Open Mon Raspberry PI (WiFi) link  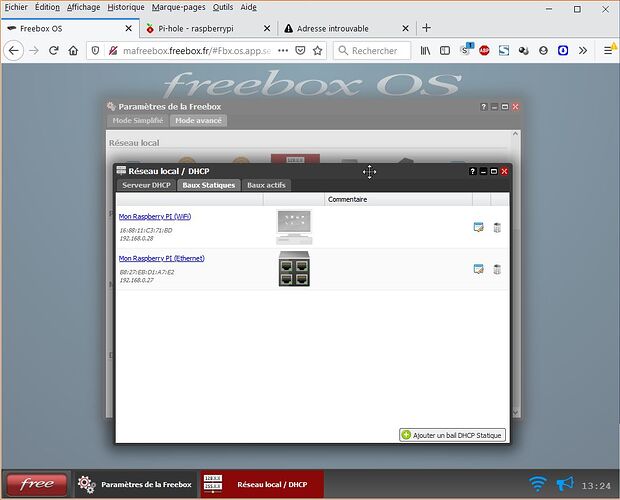[x=155, y=217]
